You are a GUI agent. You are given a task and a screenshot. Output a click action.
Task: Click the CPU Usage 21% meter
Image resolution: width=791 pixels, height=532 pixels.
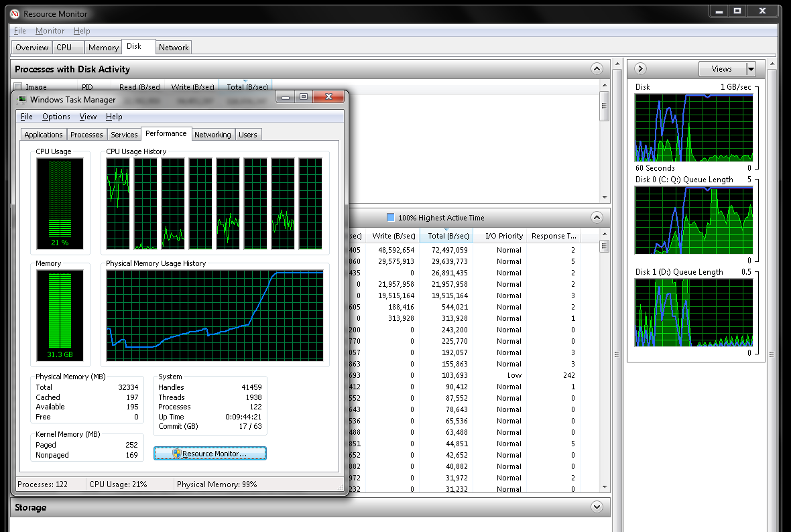point(60,203)
